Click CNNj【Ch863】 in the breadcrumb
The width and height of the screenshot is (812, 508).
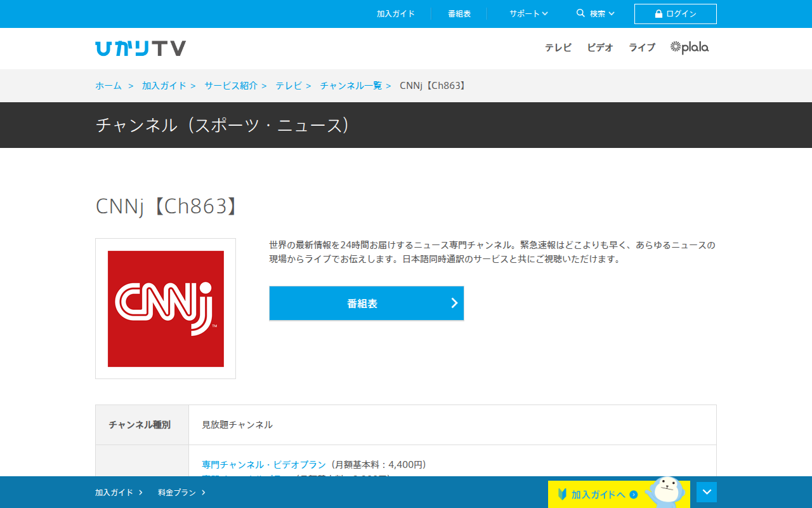click(435, 86)
